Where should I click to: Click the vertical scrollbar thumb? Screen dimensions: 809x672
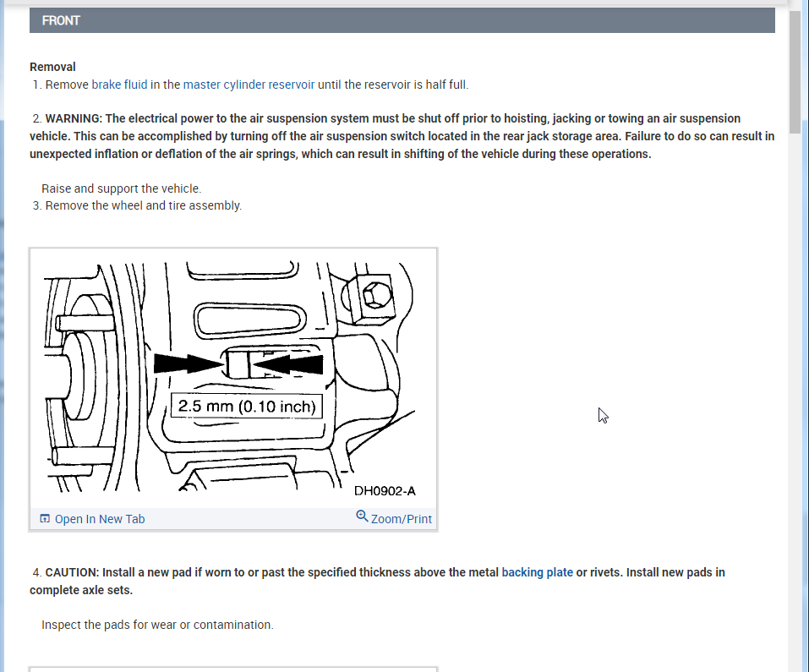pyautogui.click(x=795, y=71)
